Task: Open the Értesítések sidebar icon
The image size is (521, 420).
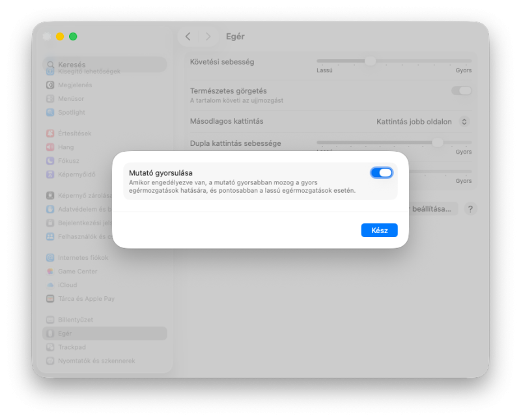Action: tap(50, 133)
